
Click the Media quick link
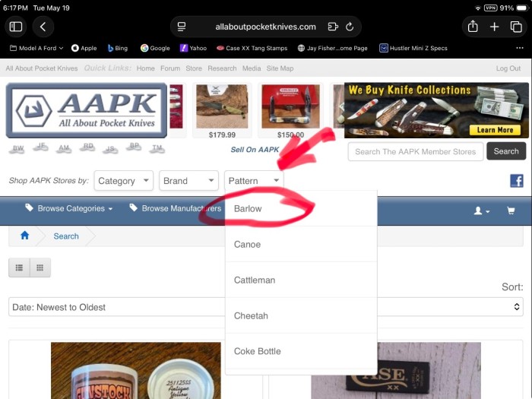pyautogui.click(x=252, y=68)
